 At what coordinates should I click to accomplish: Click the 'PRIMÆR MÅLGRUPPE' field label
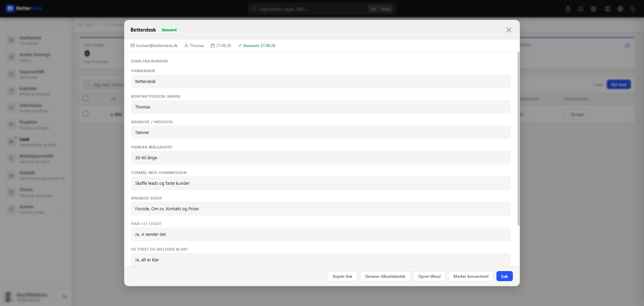pos(152,147)
